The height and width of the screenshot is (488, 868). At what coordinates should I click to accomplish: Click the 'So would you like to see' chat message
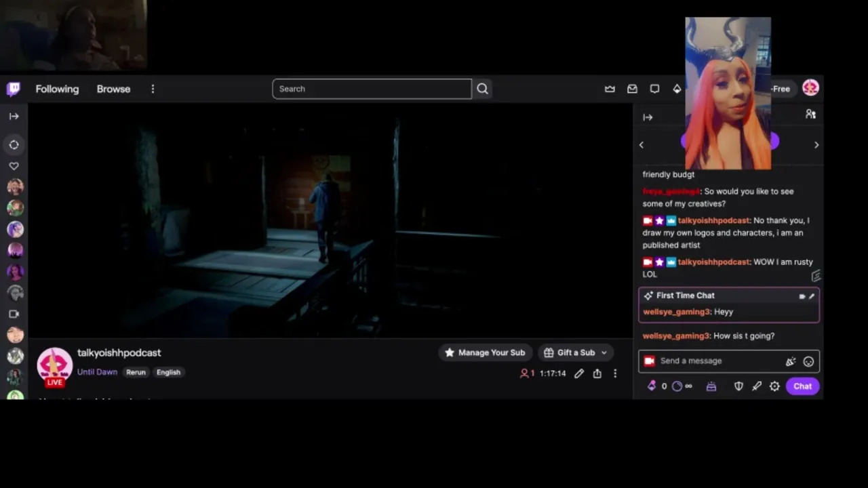pos(718,197)
